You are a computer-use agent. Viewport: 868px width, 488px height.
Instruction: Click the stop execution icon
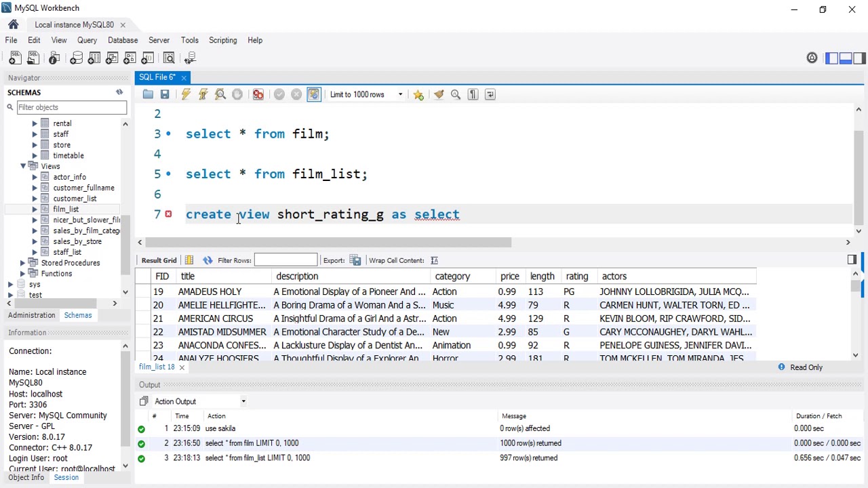(237, 94)
